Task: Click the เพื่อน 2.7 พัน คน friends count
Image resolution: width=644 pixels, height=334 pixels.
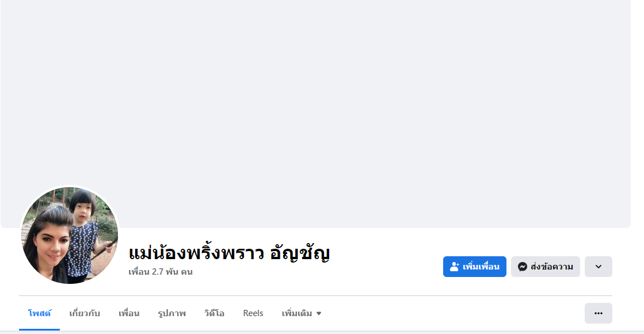Action: click(x=161, y=272)
